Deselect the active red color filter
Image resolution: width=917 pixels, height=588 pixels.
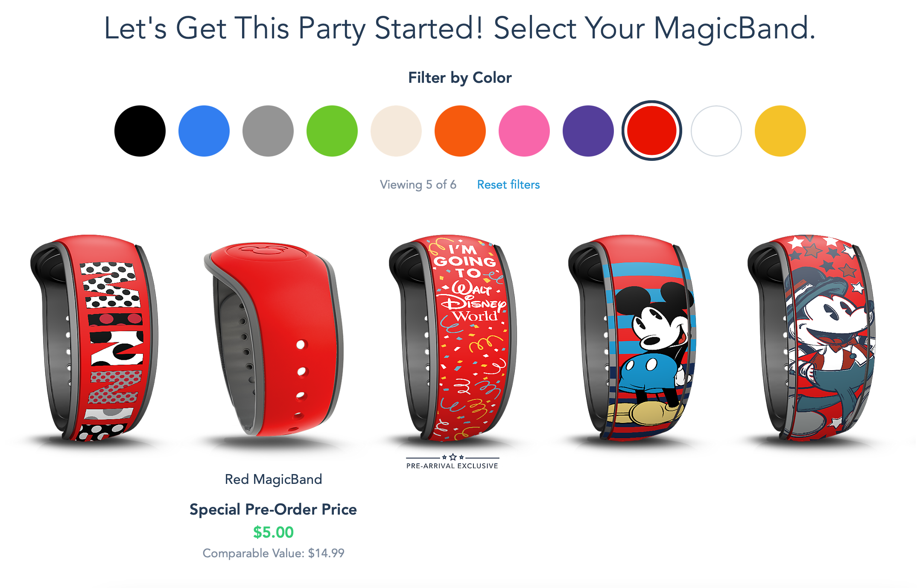(x=652, y=131)
